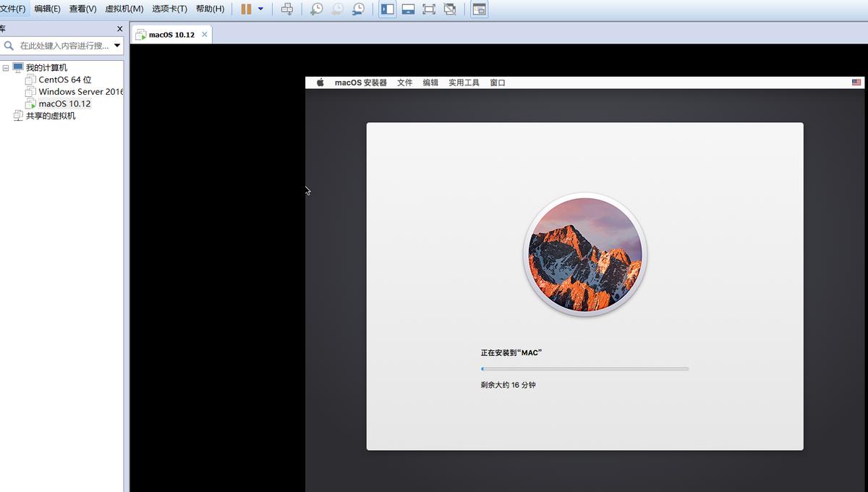Collapse the 我的计算机 tree node
868x492 pixels.
(6, 67)
